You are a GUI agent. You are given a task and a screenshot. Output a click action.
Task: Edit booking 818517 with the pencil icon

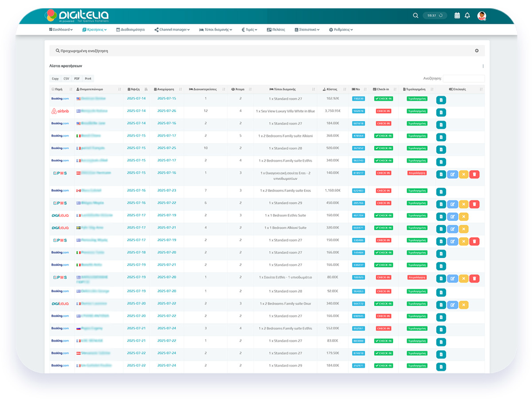tap(452, 174)
